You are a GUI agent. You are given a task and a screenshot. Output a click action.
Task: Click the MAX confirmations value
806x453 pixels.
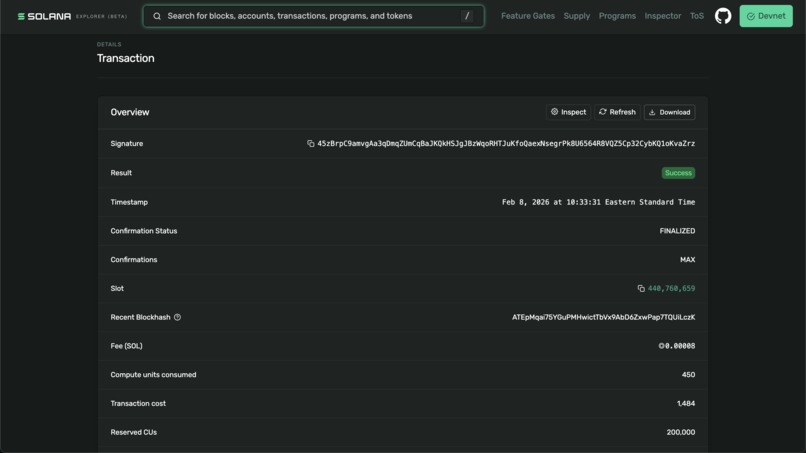click(687, 260)
